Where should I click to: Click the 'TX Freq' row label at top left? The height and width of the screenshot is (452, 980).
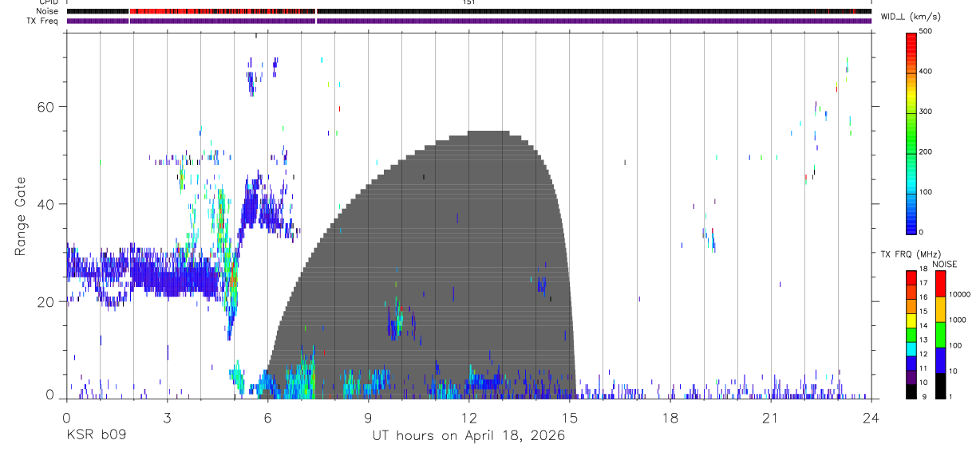42,21
